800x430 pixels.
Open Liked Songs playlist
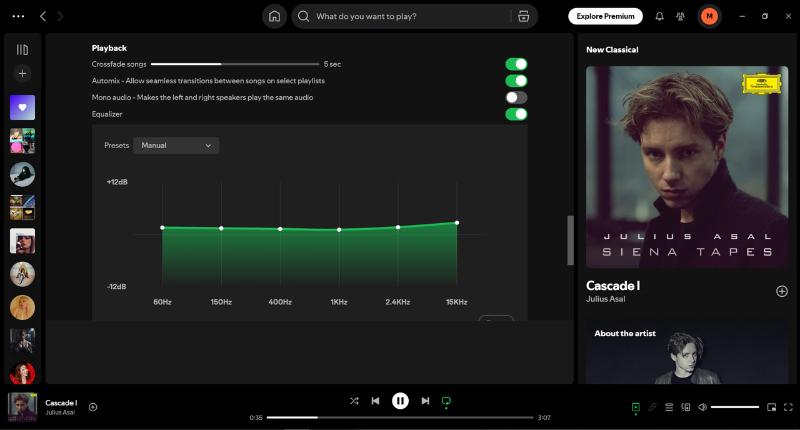pos(22,107)
